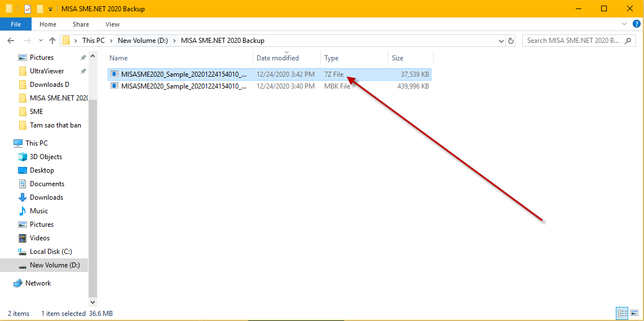
Task: Open Music in navigation pane
Action: (38, 211)
